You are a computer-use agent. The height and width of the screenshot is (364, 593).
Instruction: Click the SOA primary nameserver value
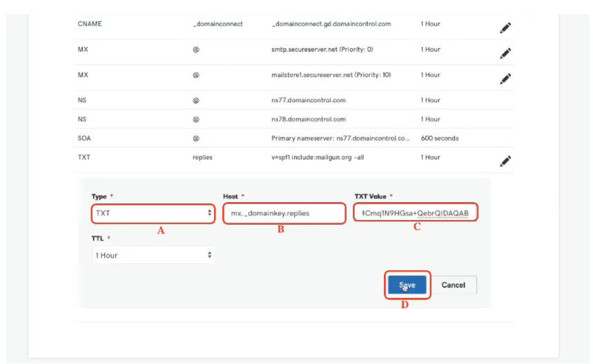pyautogui.click(x=340, y=139)
